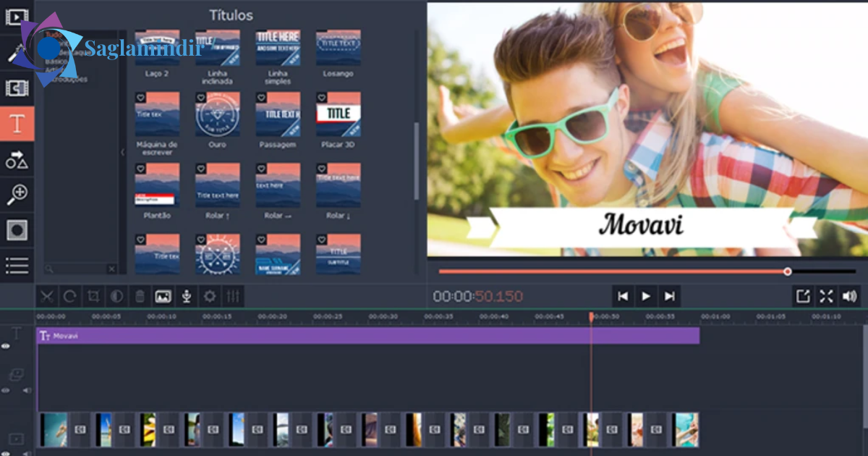This screenshot has height=456, width=868.
Task: Open the Transitions tab in sidebar
Action: pyautogui.click(x=17, y=88)
